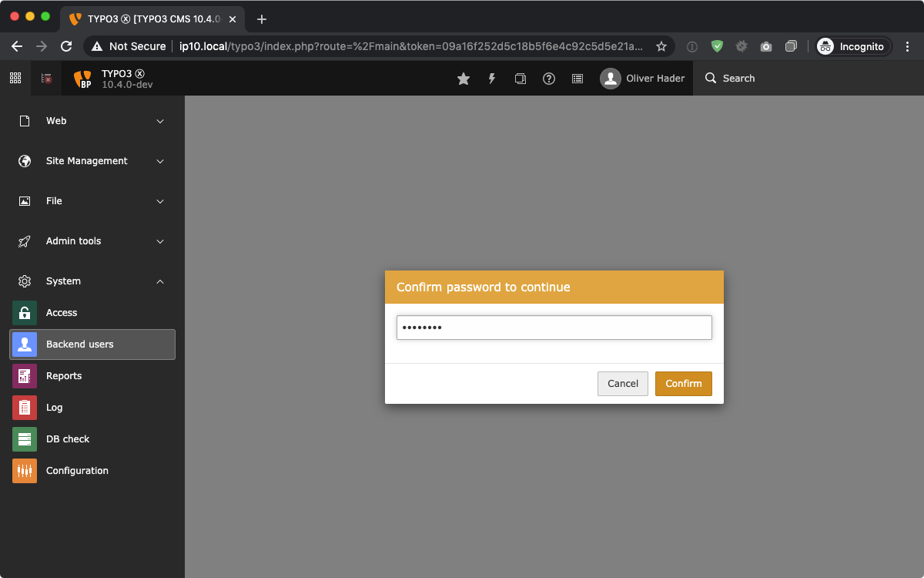The height and width of the screenshot is (578, 924).
Task: Open bookmarks via the star icon
Action: [x=463, y=78]
